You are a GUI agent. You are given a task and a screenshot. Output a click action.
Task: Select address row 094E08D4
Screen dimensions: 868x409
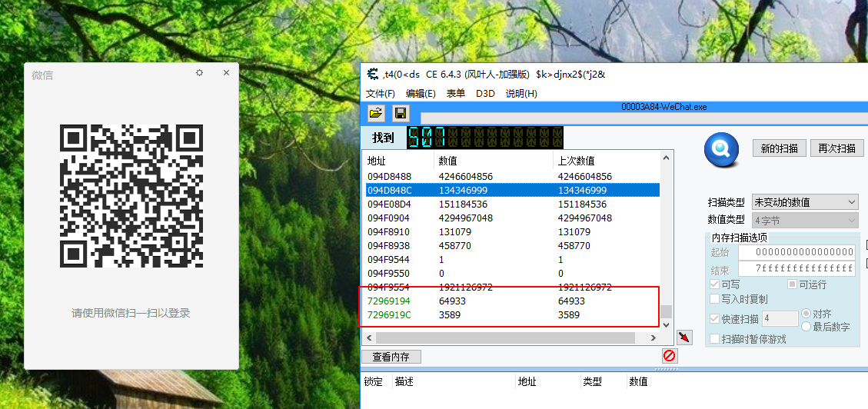click(513, 204)
